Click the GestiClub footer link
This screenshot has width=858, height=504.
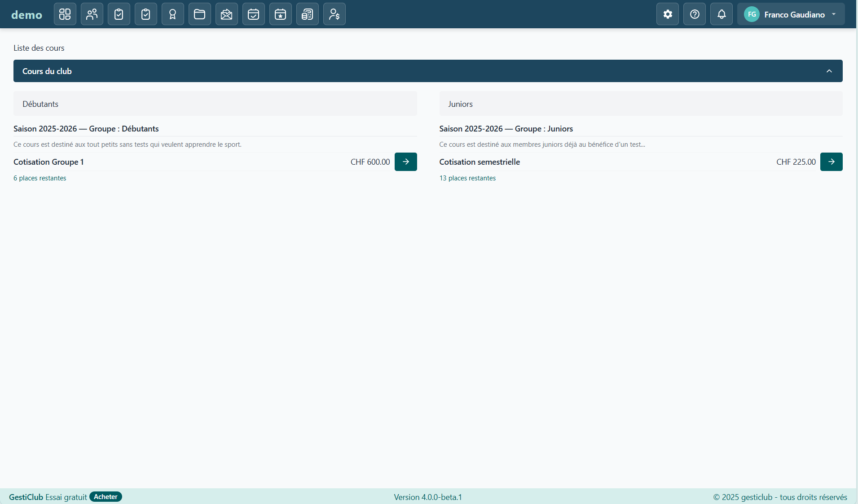pos(26,497)
